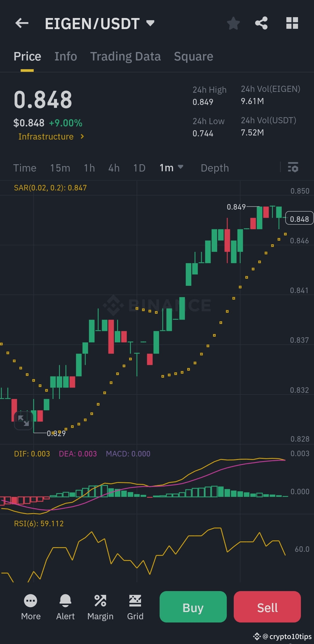
Task: Tap the 0.829 low marker on chart
Action: (56, 433)
